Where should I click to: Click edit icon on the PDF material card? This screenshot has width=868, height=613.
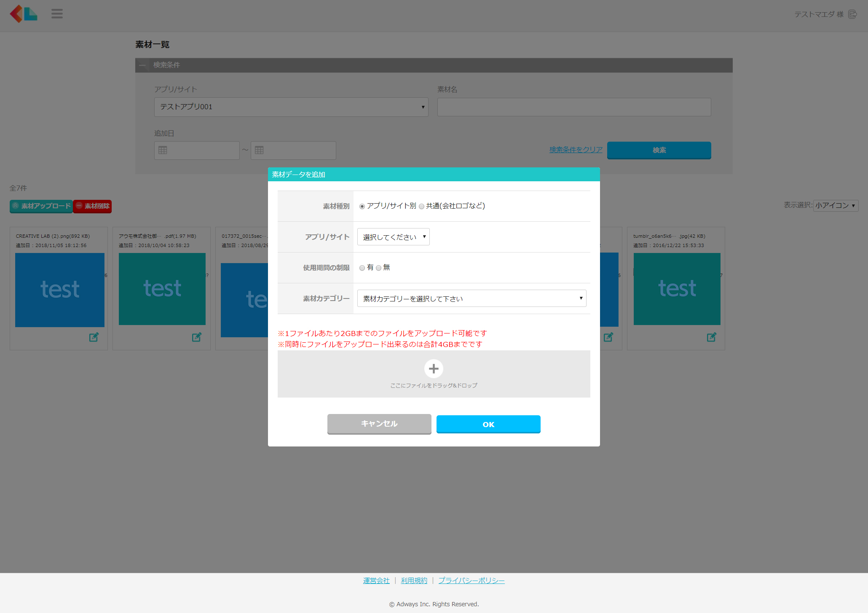tap(196, 337)
